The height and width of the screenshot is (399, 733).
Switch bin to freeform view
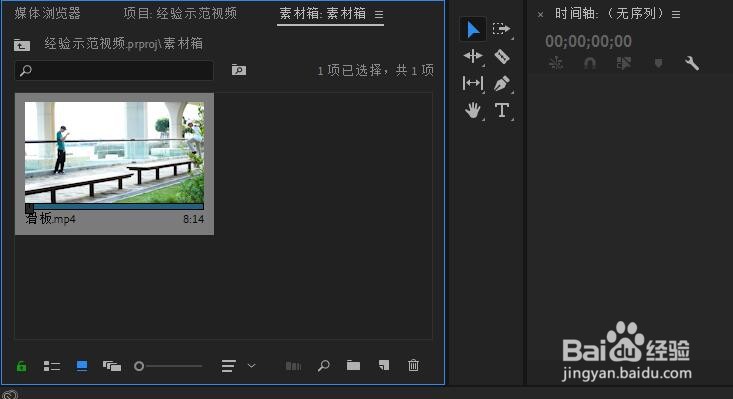point(112,366)
